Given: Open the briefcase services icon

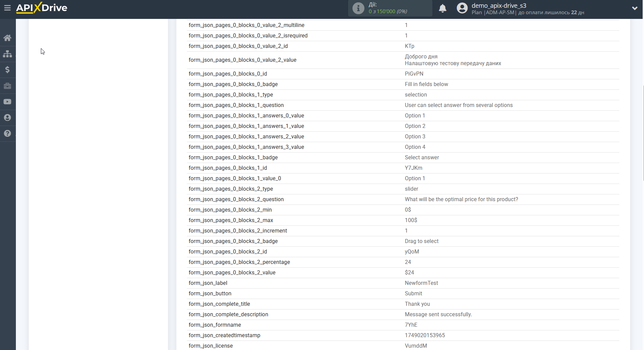Looking at the screenshot, I should coord(7,86).
